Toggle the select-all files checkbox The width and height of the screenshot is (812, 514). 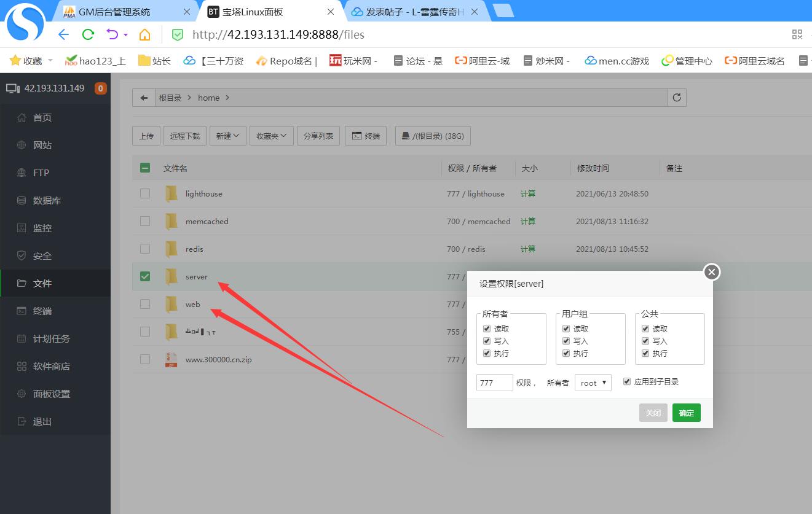coord(145,168)
